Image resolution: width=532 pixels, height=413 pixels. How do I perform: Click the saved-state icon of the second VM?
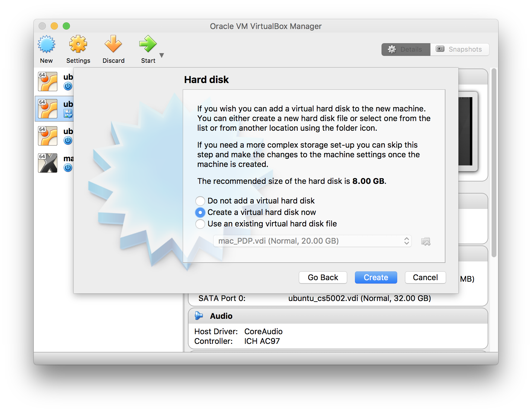pos(68,114)
